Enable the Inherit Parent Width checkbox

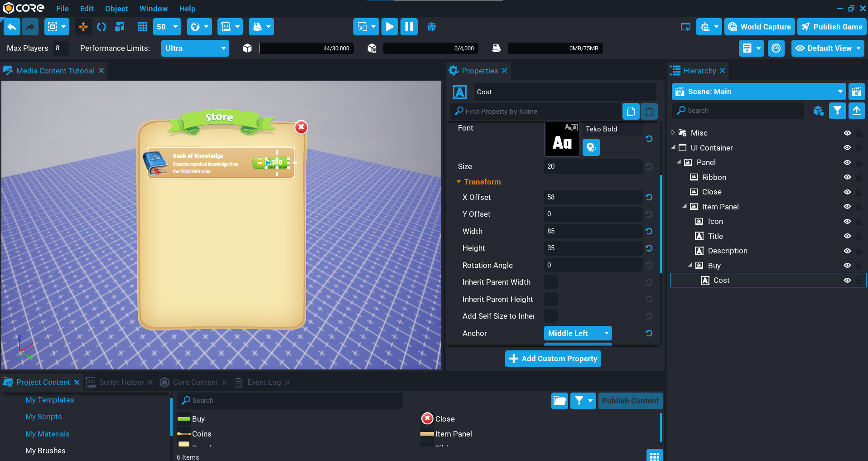click(550, 282)
